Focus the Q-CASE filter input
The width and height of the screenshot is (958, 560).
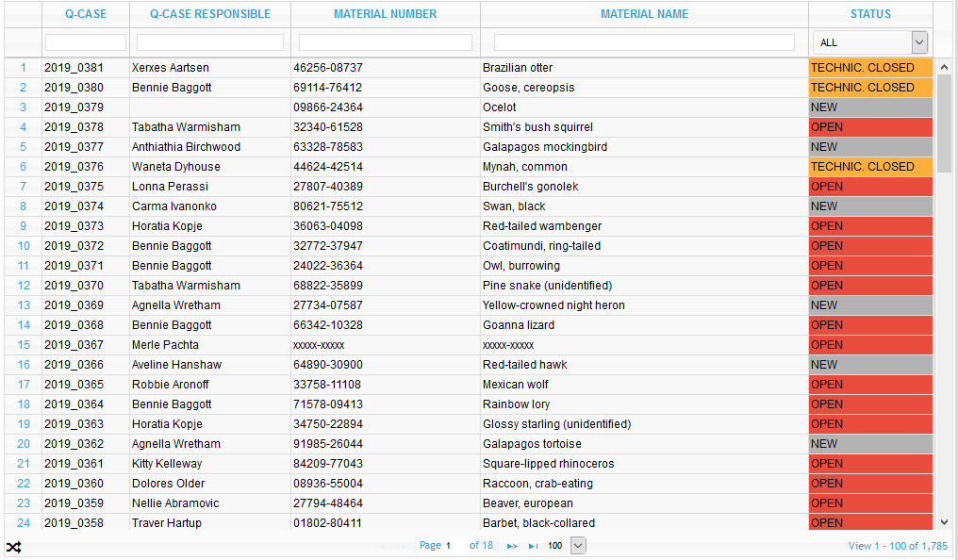(x=86, y=42)
